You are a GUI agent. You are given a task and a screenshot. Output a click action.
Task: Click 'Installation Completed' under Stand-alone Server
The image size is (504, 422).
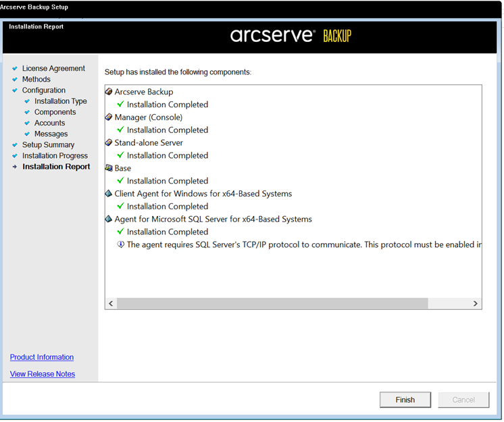click(x=168, y=155)
